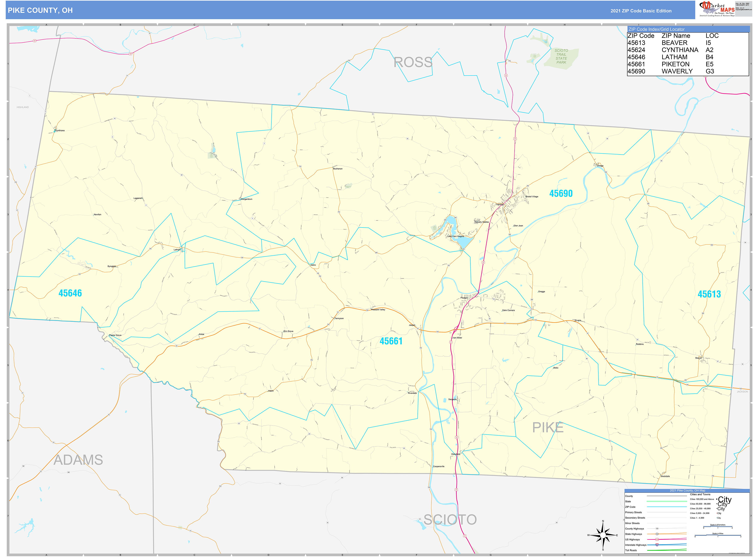756x557 pixels.
Task: Select ZIP code 45690 WAVERLY in the index table
Action: pos(671,71)
